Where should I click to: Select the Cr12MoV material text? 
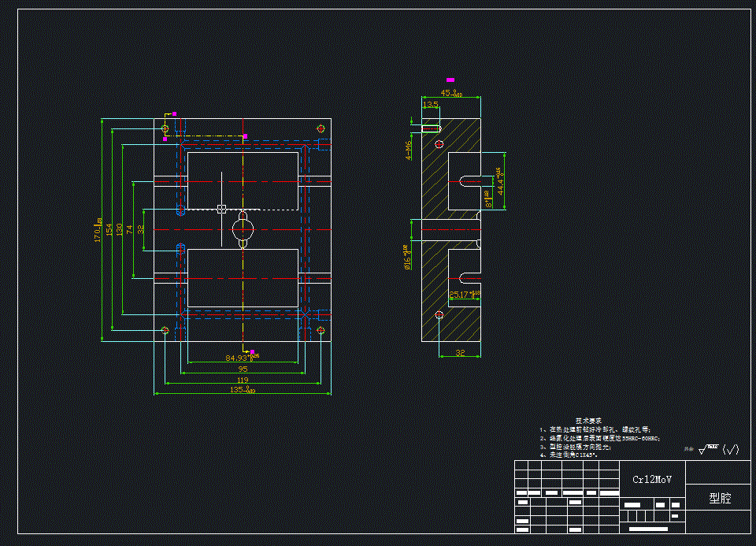click(652, 480)
